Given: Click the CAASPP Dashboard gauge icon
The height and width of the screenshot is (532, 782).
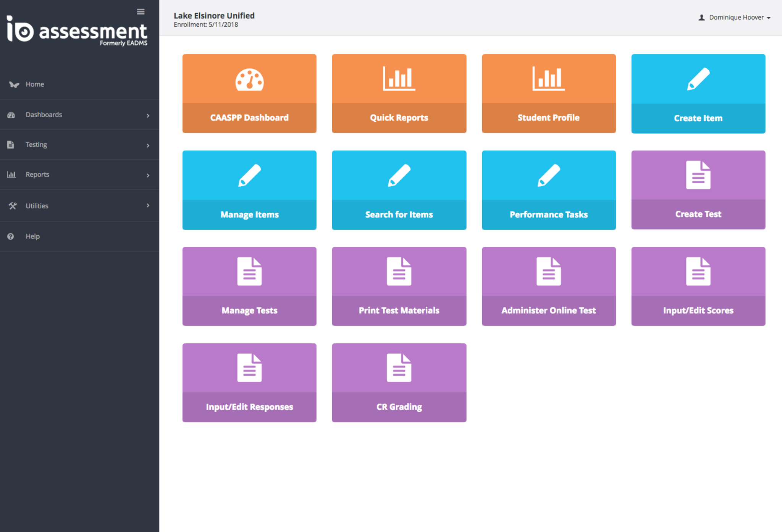Looking at the screenshot, I should coord(249,80).
